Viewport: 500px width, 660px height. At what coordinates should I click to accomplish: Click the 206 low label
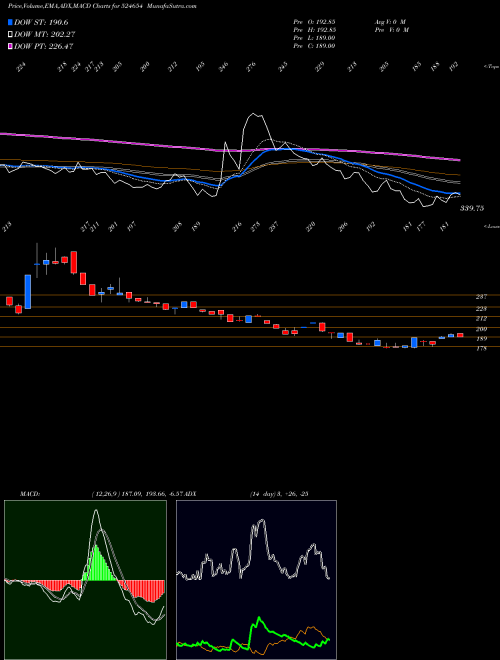pyautogui.click(x=343, y=227)
